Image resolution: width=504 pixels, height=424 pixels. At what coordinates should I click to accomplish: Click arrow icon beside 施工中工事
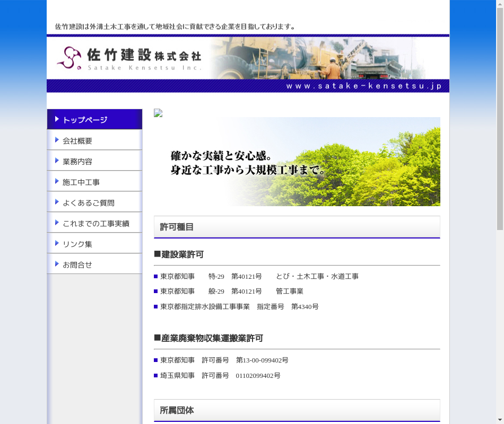pos(57,182)
